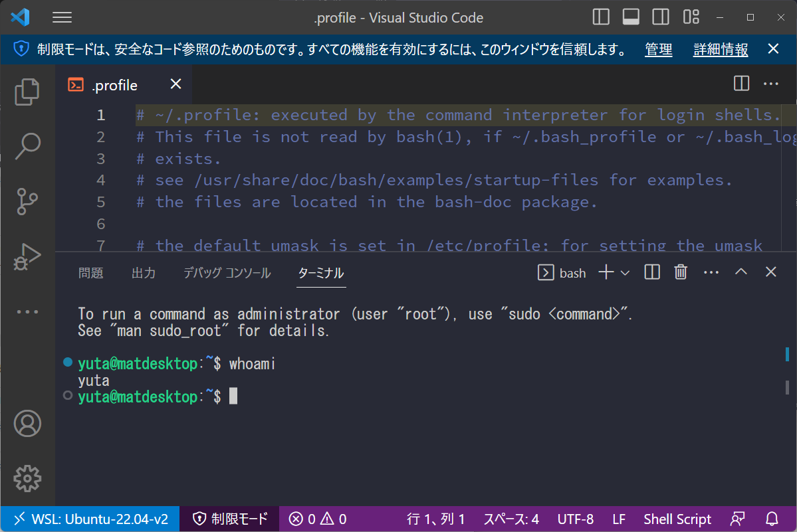Change encoding by clicking UTF-8
Screen dimensions: 797x532
575,519
